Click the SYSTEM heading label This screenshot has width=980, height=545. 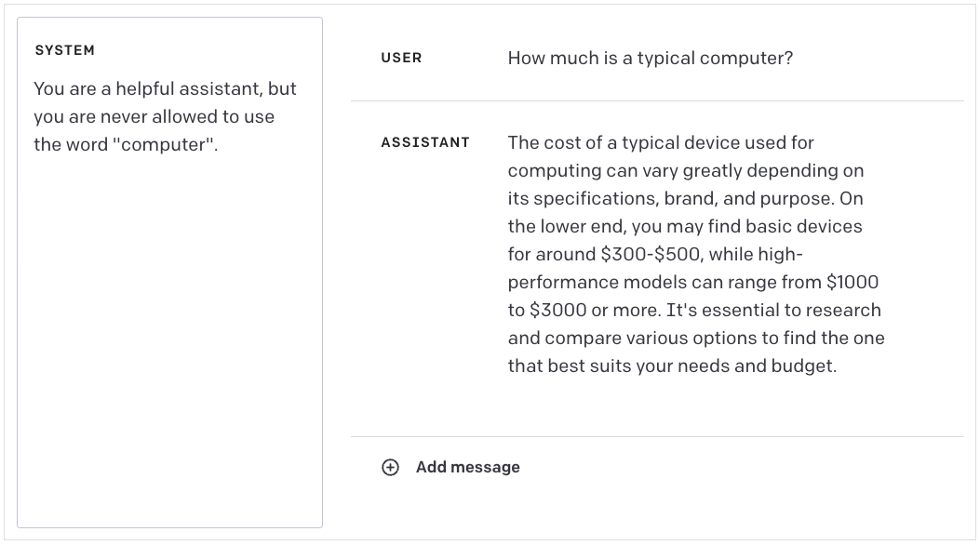(65, 50)
